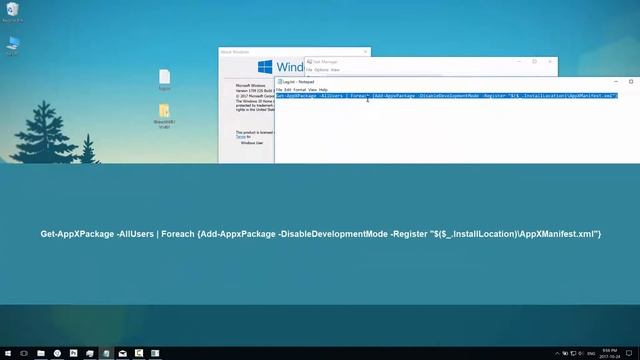Open the View menu in Task Manager
The width and height of the screenshot is (640, 360).
point(335,70)
